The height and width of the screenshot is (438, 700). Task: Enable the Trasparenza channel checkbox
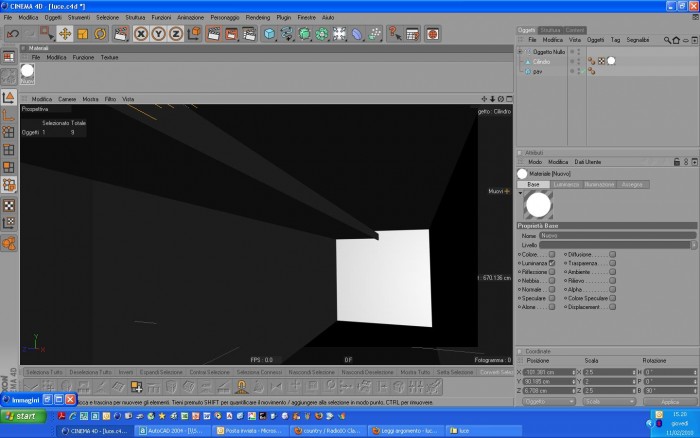[x=612, y=263]
